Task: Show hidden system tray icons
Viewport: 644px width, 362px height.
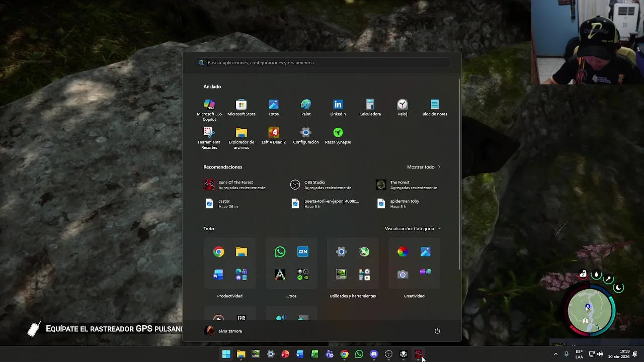Action: [555, 354]
